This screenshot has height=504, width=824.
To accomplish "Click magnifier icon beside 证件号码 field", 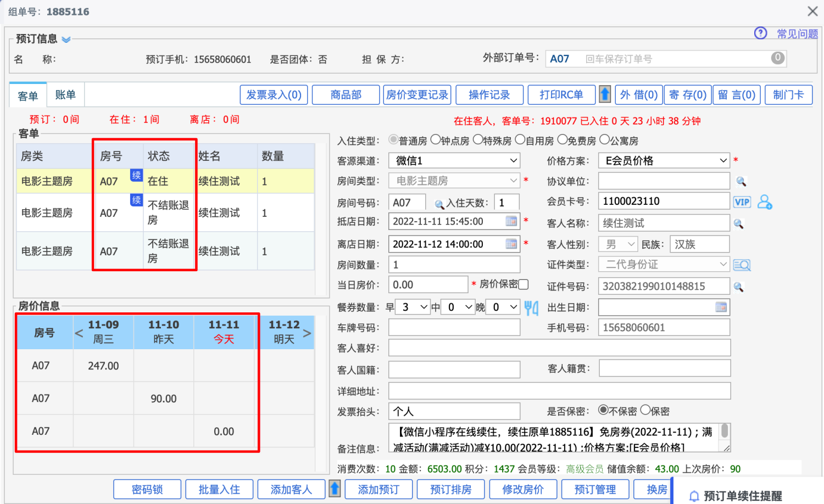I will pyautogui.click(x=738, y=287).
